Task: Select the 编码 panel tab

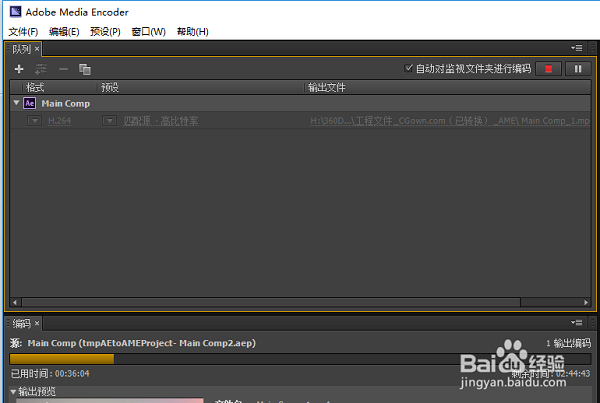Action: 21,324
